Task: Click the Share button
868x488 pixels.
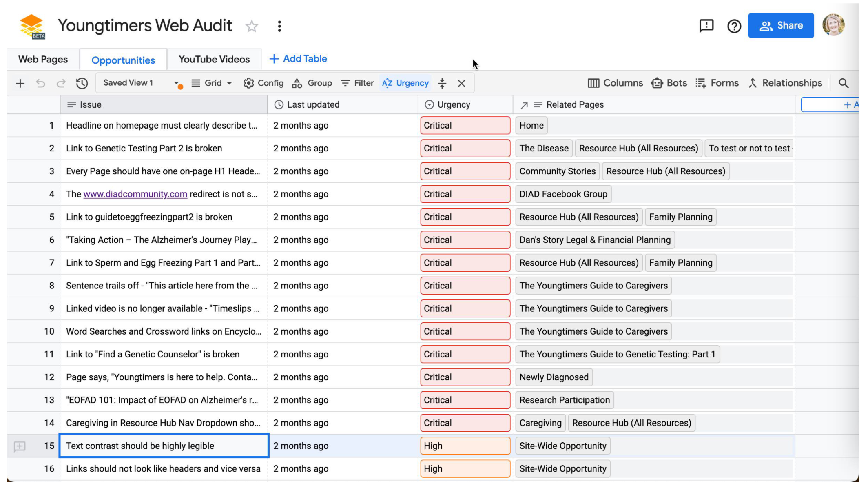Action: (x=781, y=25)
